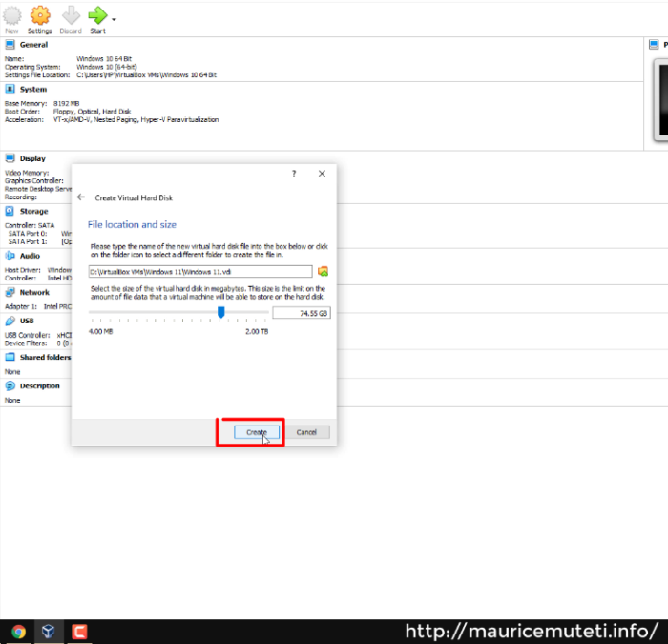The width and height of the screenshot is (668, 644).
Task: Click the Cancel button
Action: 306,432
